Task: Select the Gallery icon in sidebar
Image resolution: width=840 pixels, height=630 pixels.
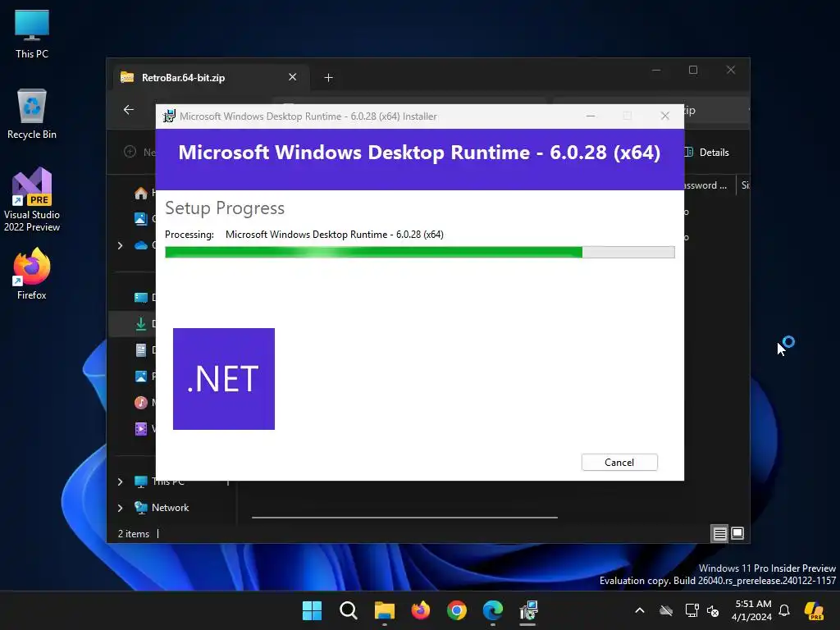Action: tap(141, 218)
